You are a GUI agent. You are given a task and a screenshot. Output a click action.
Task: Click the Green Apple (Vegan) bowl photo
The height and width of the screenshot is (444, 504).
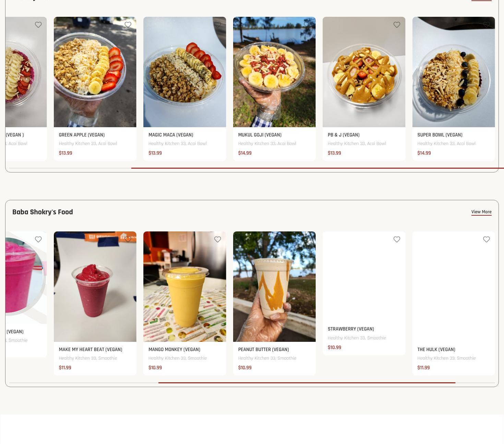coord(95,72)
